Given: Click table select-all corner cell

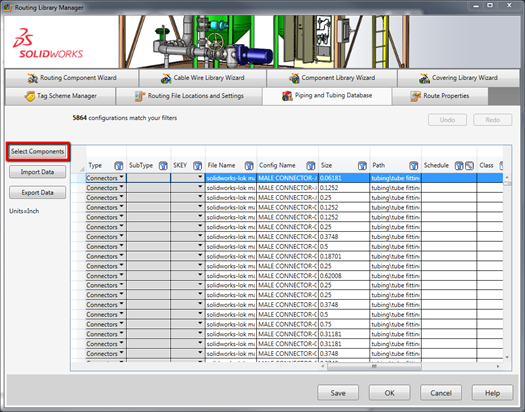Looking at the screenshot, I should (x=78, y=160).
